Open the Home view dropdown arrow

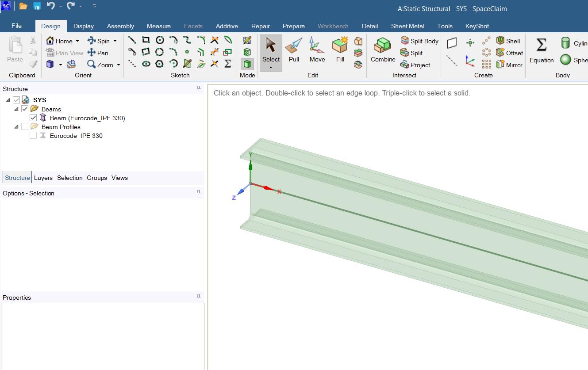click(77, 41)
